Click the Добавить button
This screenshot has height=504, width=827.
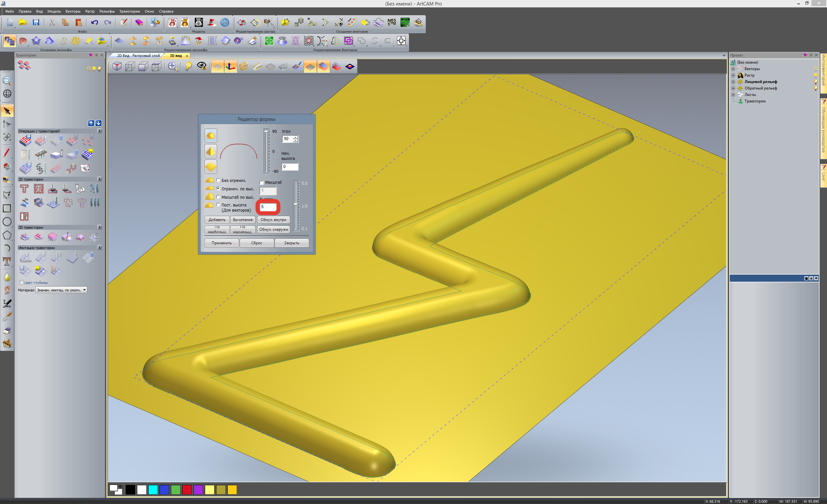[x=217, y=220]
